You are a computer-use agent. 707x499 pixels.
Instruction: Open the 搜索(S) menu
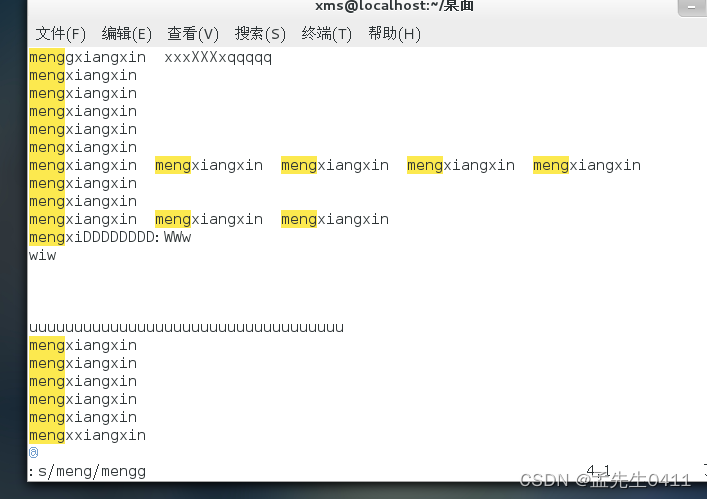(260, 34)
